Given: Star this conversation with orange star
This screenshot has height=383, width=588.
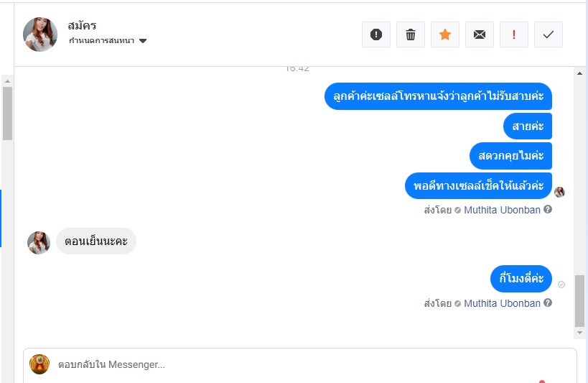Looking at the screenshot, I should pyautogui.click(x=445, y=34).
